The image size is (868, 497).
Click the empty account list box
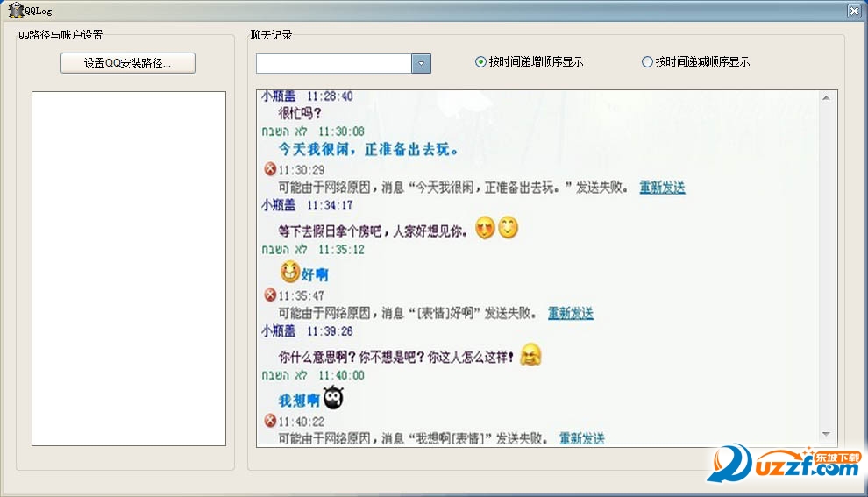pos(129,268)
